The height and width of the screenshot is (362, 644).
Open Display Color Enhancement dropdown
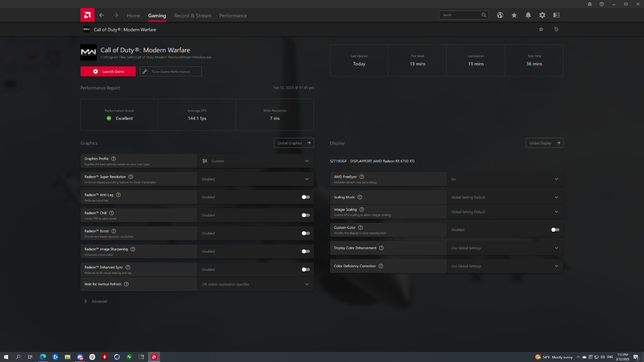(x=505, y=248)
